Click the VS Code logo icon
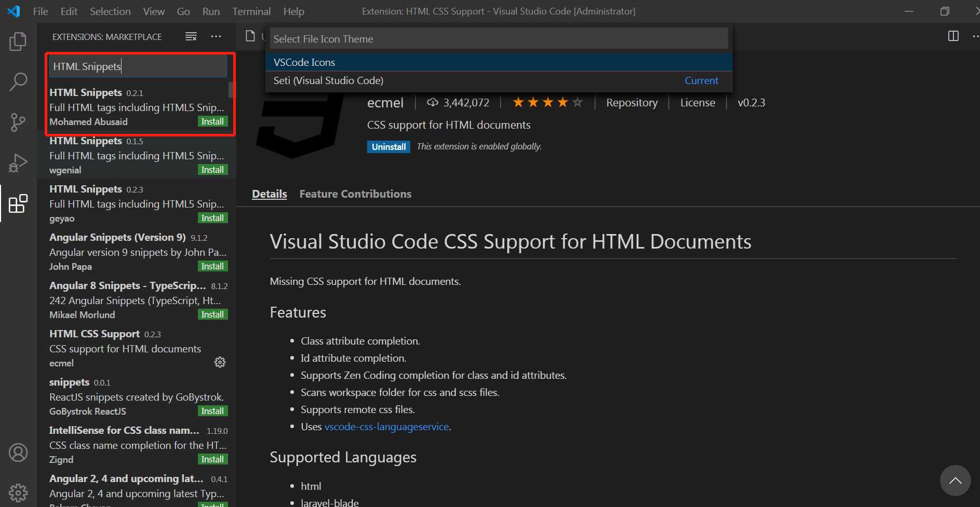The image size is (980, 507). coord(14,11)
